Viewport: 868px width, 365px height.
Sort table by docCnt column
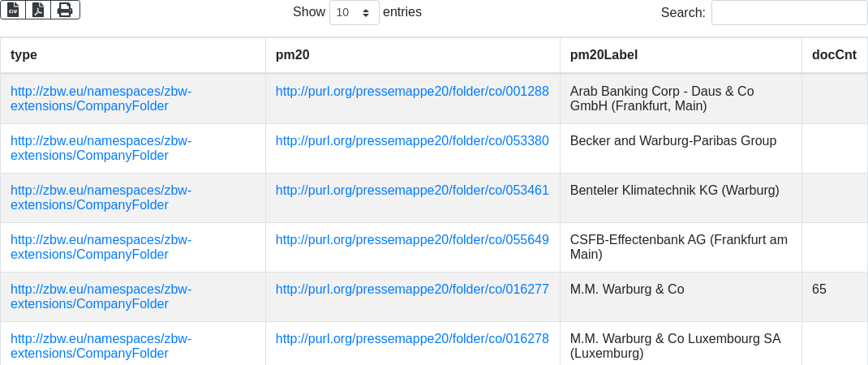834,55
